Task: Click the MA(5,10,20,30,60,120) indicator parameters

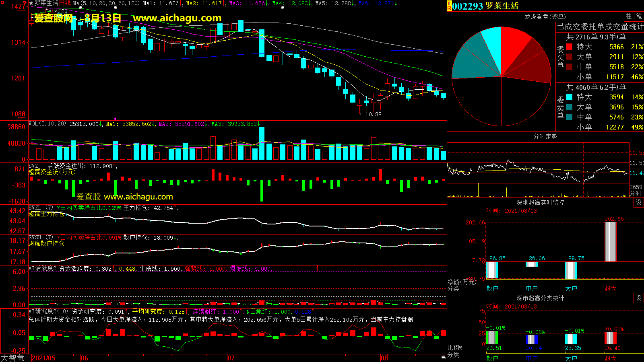Action: pyautogui.click(x=106, y=3)
